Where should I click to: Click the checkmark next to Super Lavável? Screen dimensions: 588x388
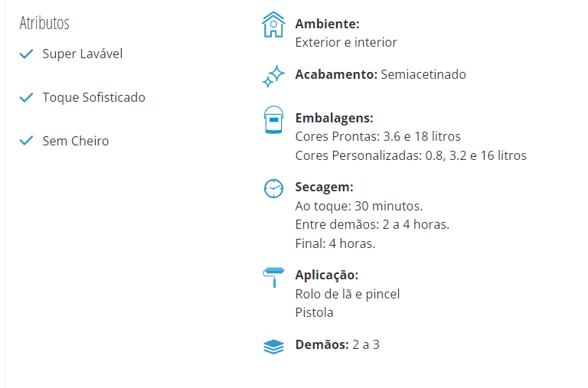pyautogui.click(x=26, y=54)
